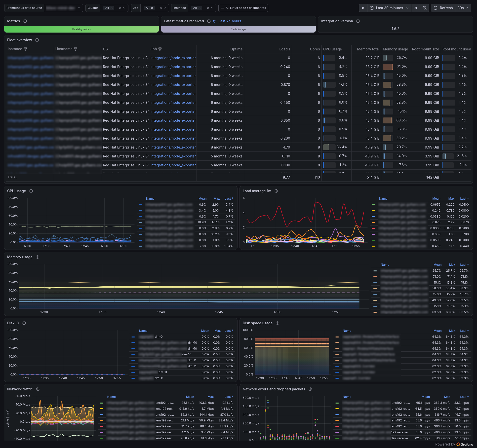Click the zoom out time range icon
The image size is (477, 448).
(x=425, y=8)
